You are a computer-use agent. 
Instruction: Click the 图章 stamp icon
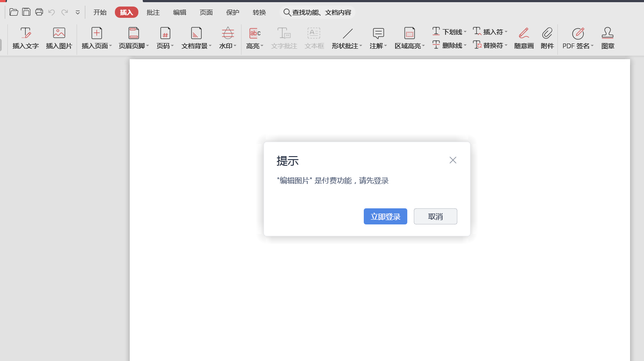pos(608,38)
